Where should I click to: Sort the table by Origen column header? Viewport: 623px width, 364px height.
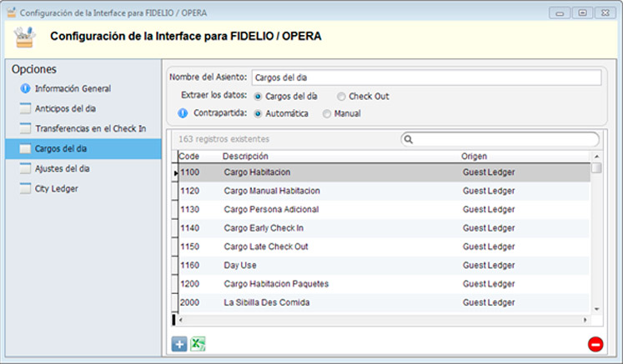coord(475,157)
